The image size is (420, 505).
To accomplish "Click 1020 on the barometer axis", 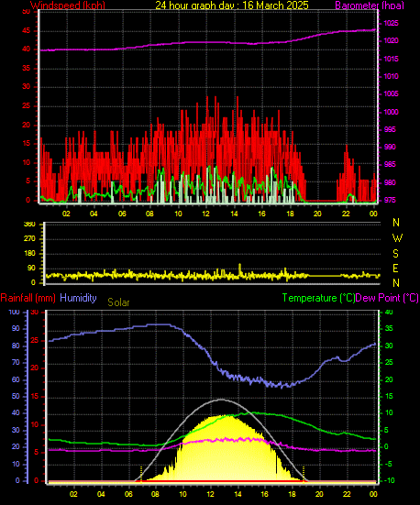I will (x=391, y=41).
